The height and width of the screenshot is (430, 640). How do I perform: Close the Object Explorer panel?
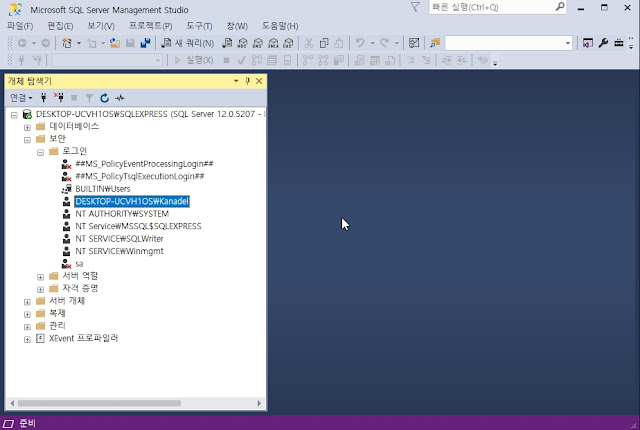pos(259,81)
